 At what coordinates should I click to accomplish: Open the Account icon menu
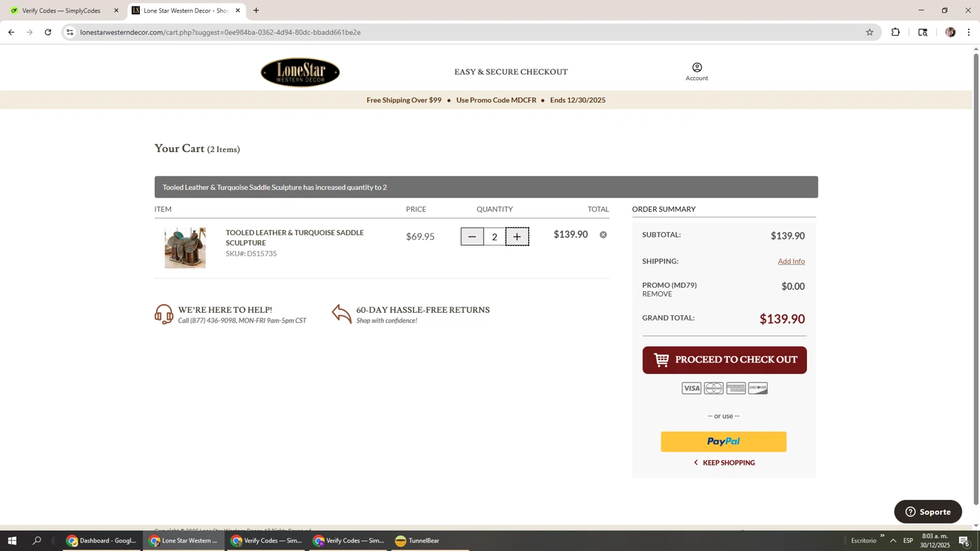[x=696, y=72]
